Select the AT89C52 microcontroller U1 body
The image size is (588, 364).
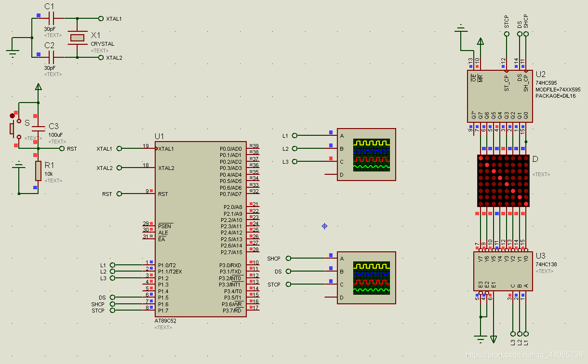[x=200, y=229]
